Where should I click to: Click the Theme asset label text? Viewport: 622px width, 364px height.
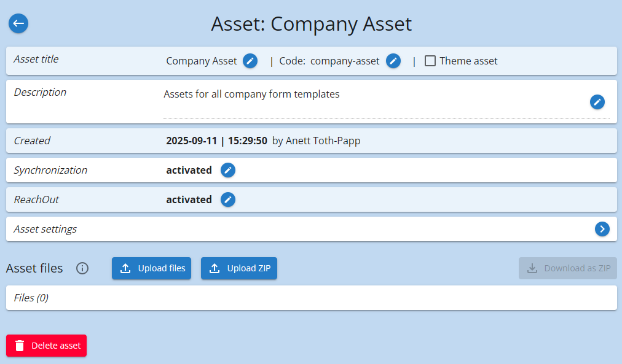tap(468, 61)
